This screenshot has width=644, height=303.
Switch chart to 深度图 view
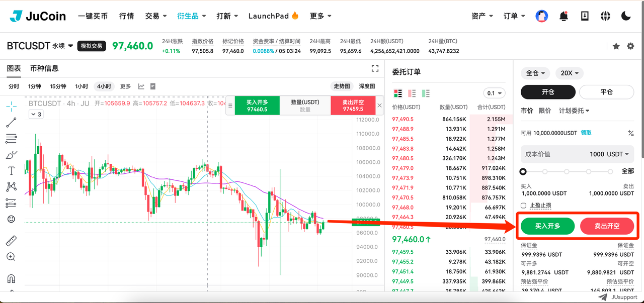click(x=367, y=86)
